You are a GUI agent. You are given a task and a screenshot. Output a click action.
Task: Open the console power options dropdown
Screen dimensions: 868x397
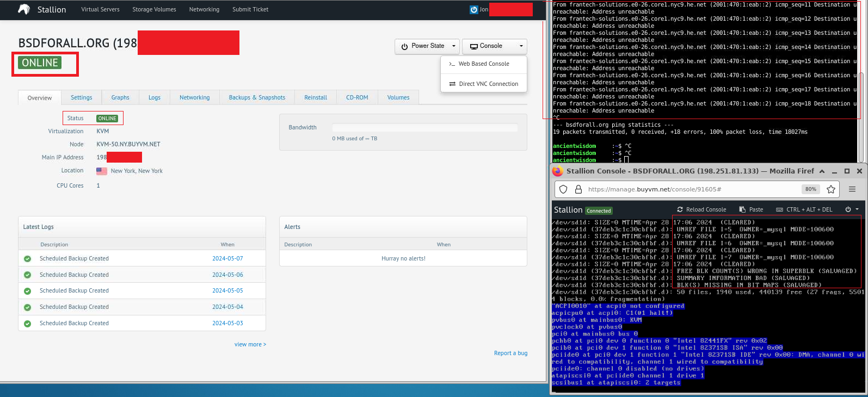pyautogui.click(x=852, y=209)
